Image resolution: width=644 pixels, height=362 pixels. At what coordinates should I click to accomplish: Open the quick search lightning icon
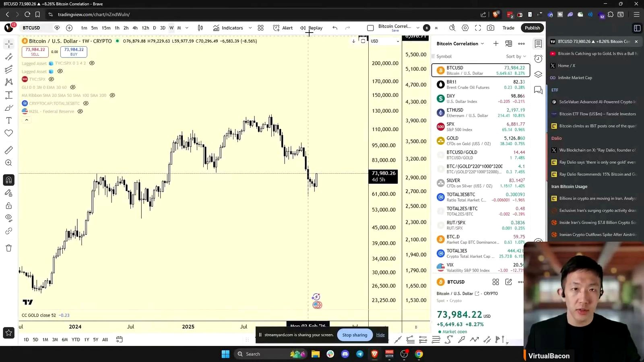pos(452,28)
